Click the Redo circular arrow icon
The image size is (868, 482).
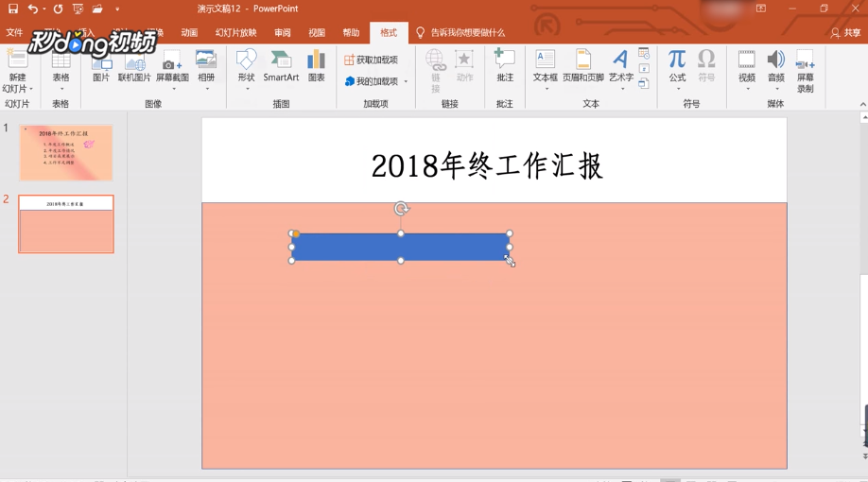click(x=58, y=9)
